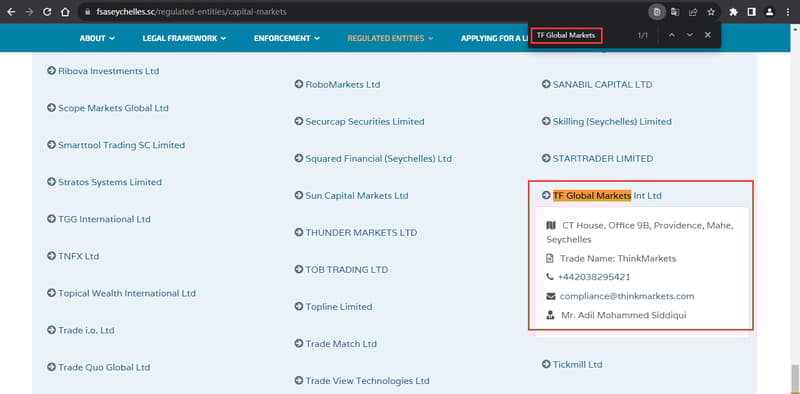
Task: Expand the Topline Limited entry
Action: click(x=333, y=307)
